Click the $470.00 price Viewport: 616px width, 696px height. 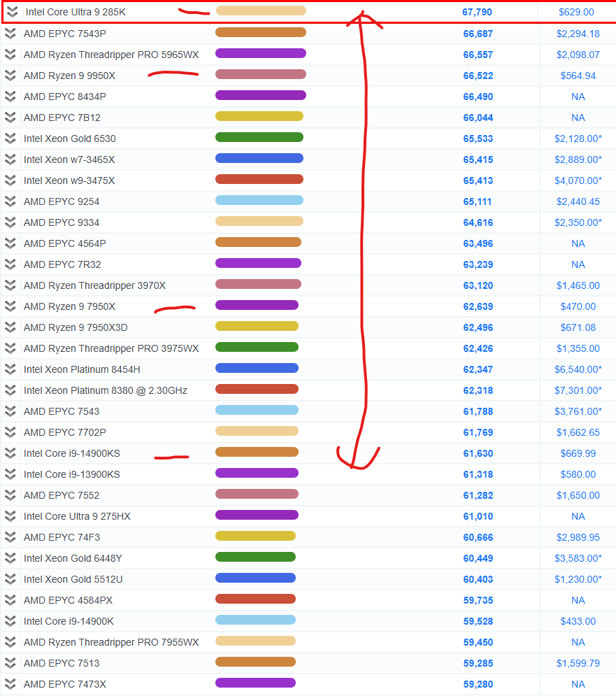pos(578,306)
